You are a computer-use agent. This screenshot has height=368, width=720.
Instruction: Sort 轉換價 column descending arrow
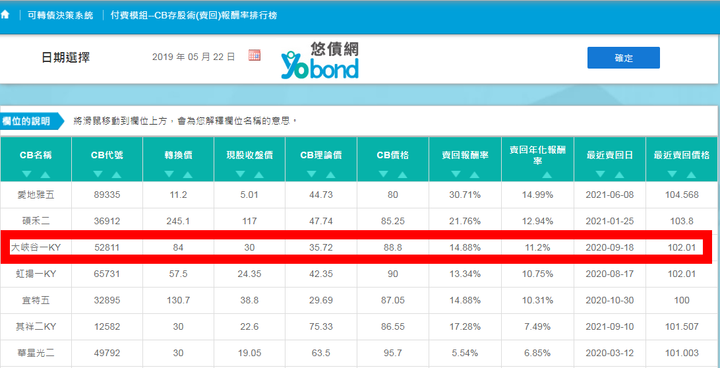point(169,175)
